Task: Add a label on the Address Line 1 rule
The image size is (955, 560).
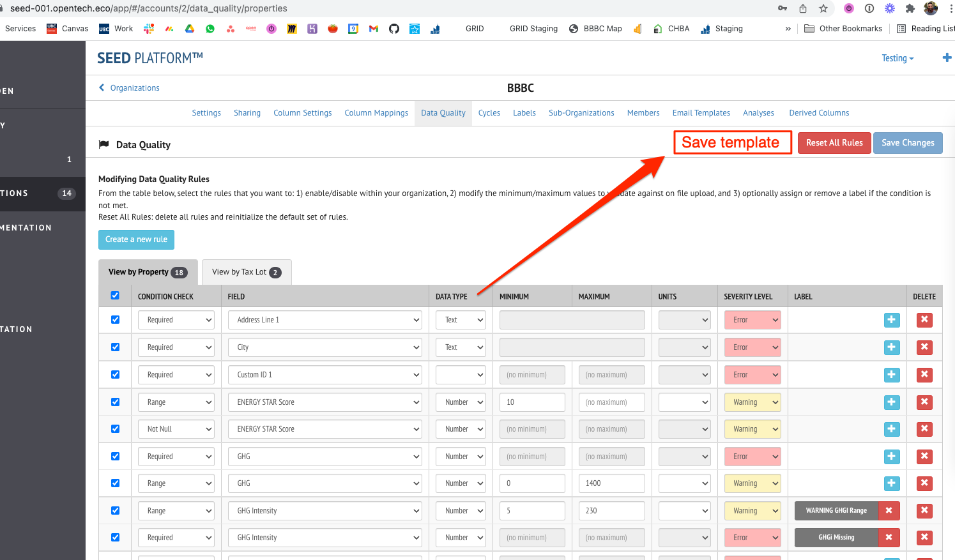Action: coord(892,320)
